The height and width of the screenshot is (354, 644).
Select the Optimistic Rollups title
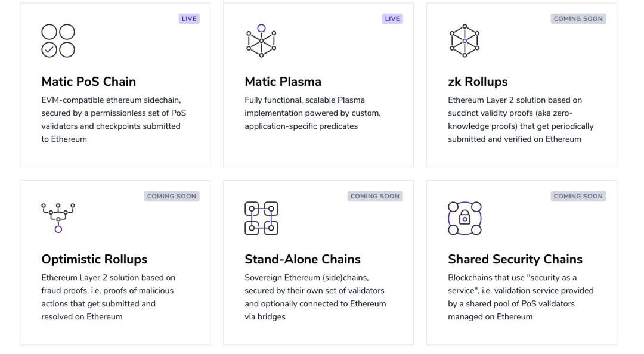pyautogui.click(x=94, y=259)
